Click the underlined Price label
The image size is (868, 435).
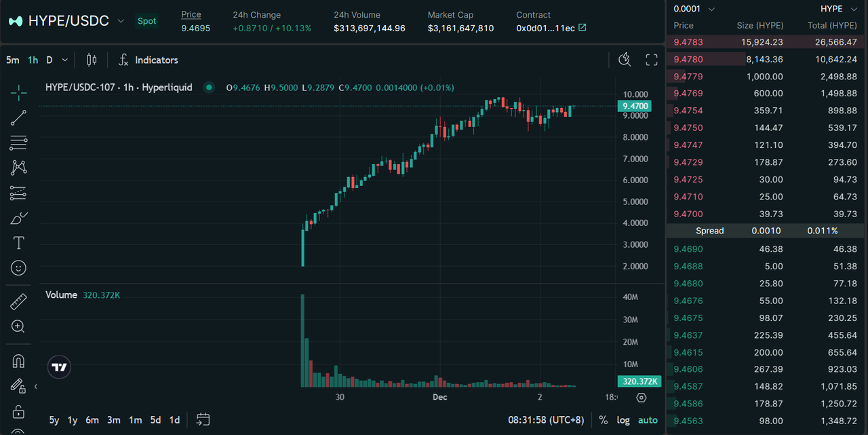tap(191, 15)
